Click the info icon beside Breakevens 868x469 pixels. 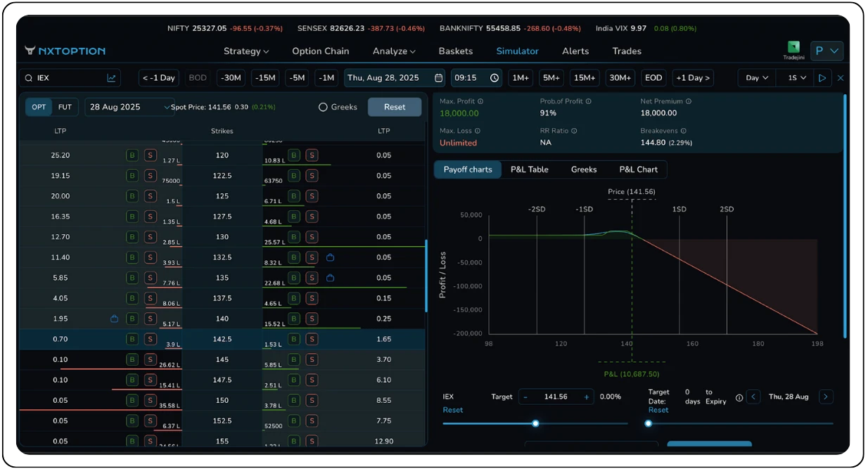(683, 131)
